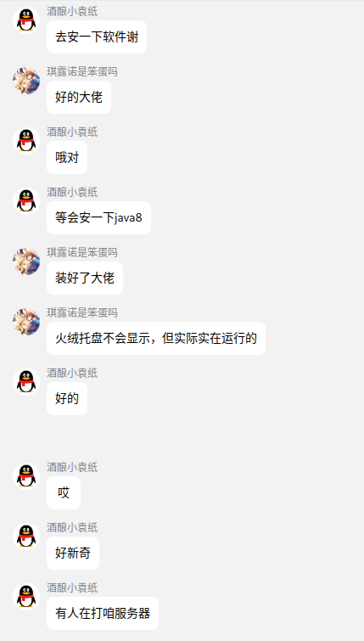Click penguin avatar beside "去安一下软件谢" message
The image size is (364, 641).
click(x=26, y=20)
